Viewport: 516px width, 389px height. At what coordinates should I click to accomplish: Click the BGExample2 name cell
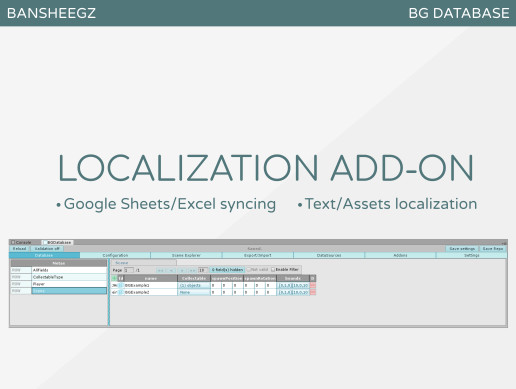(x=150, y=292)
